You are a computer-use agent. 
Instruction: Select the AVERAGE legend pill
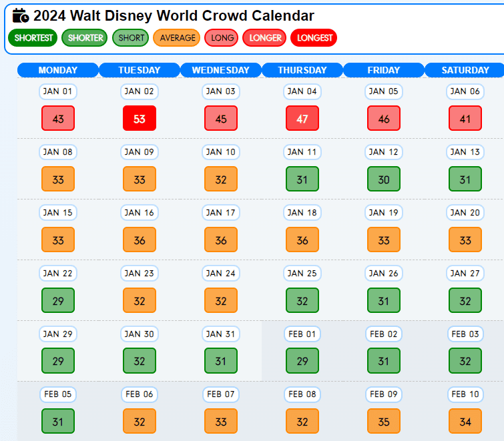pos(176,38)
